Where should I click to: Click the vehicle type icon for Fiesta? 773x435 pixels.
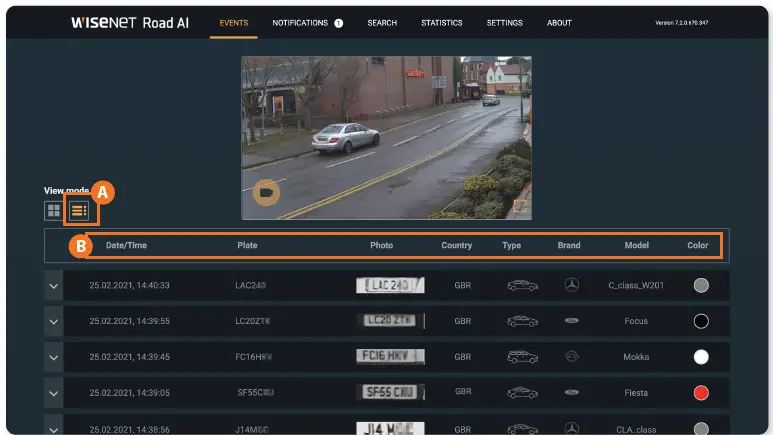[x=522, y=393]
